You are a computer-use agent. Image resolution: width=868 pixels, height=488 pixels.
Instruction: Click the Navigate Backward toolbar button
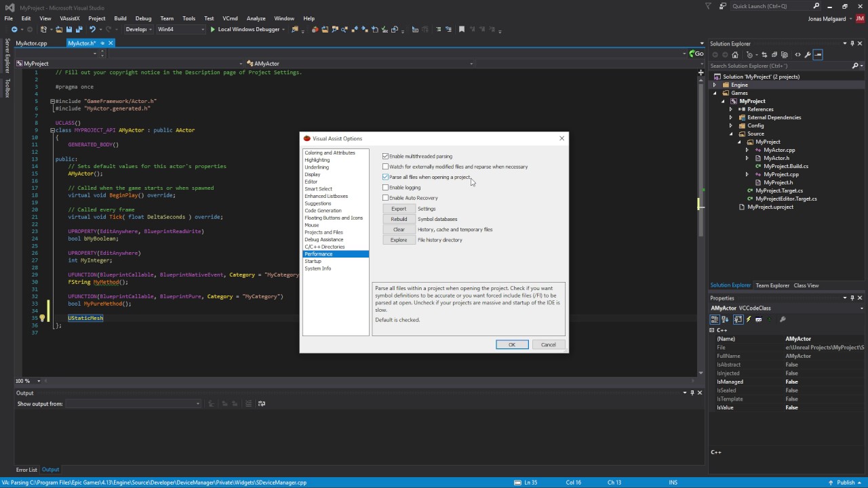pos(14,29)
